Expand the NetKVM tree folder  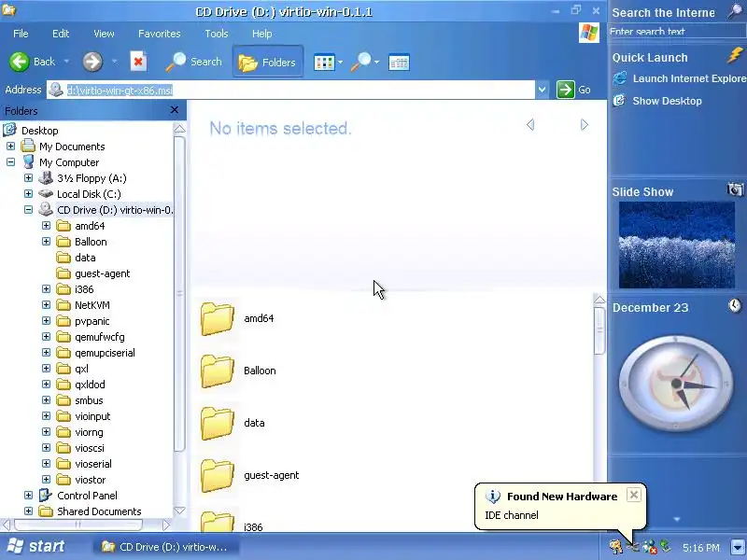46,305
